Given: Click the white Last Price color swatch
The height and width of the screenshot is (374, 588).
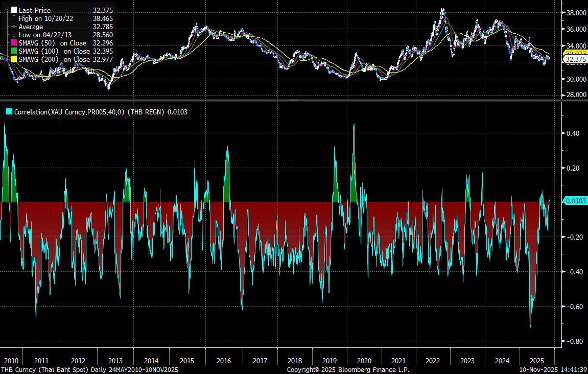Looking at the screenshot, I should (x=14, y=10).
